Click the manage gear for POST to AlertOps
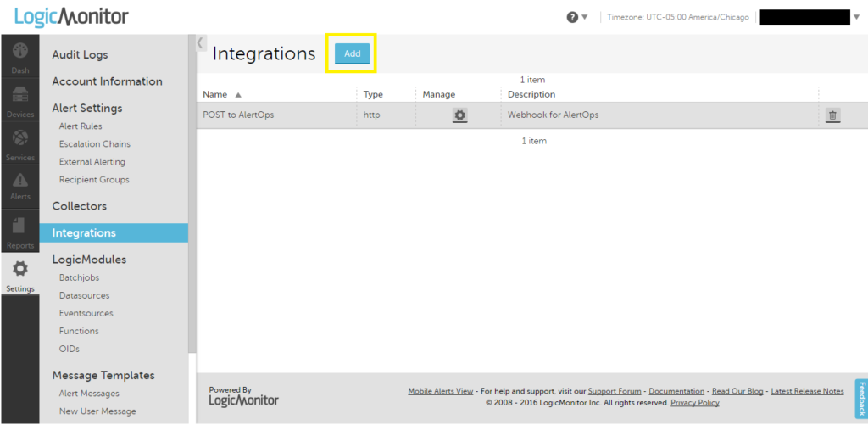The width and height of the screenshot is (868, 425). point(459,115)
